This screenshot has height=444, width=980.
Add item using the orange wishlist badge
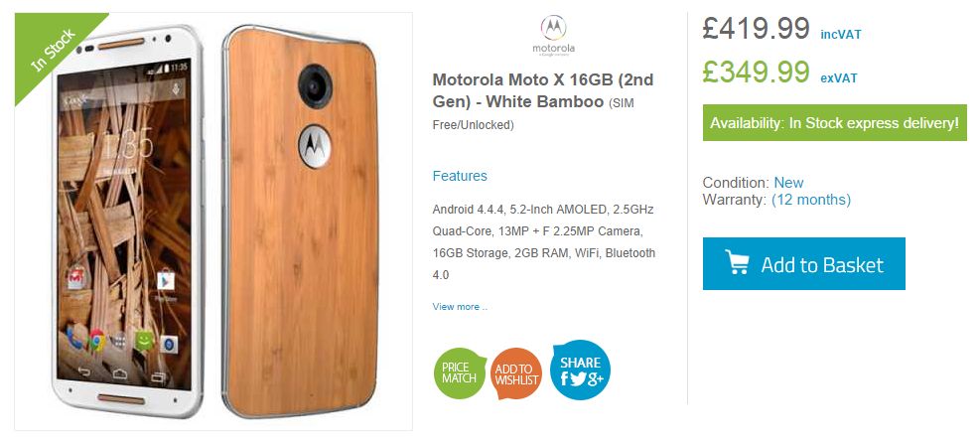(x=516, y=373)
